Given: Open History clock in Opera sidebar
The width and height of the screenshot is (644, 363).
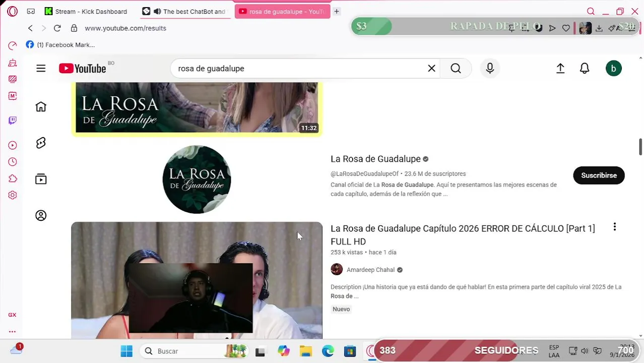Looking at the screenshot, I should [13, 162].
